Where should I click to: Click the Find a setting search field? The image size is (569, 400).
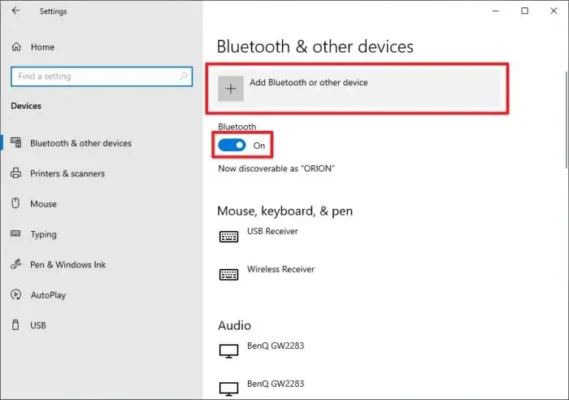click(x=102, y=76)
